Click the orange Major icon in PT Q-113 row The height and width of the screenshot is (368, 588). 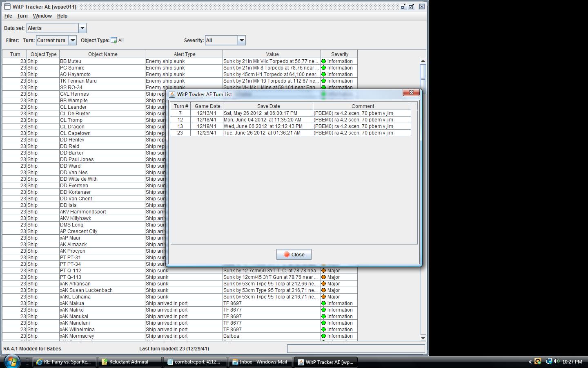click(x=324, y=277)
